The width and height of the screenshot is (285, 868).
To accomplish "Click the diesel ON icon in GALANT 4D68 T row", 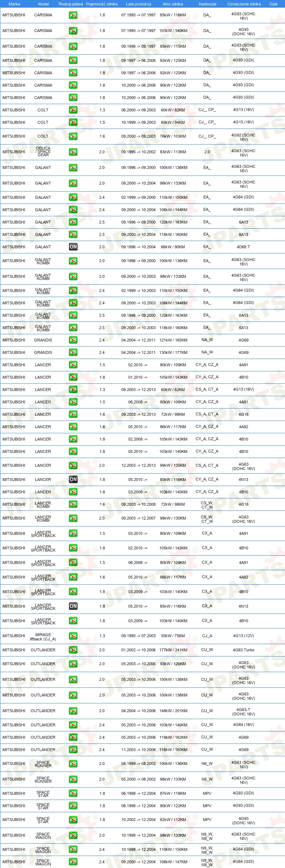I will (x=73, y=247).
